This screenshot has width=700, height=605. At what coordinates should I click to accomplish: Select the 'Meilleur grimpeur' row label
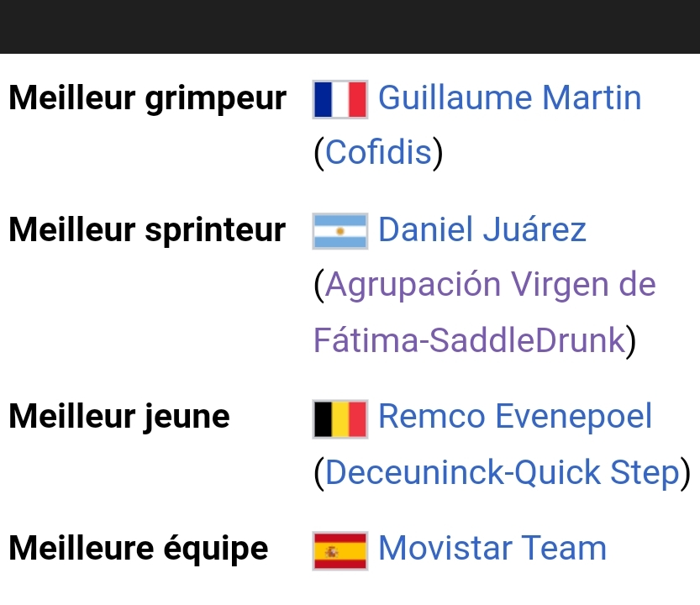(147, 98)
